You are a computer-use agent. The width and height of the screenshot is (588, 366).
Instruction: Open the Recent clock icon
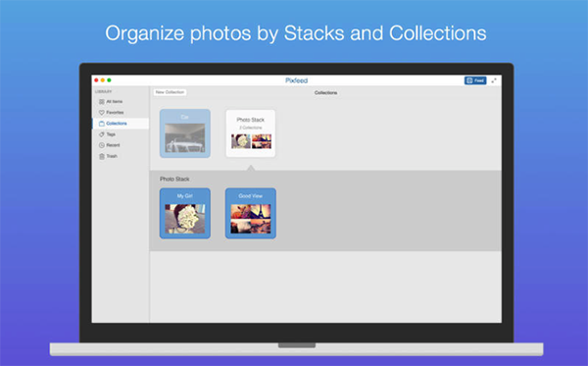(101, 145)
